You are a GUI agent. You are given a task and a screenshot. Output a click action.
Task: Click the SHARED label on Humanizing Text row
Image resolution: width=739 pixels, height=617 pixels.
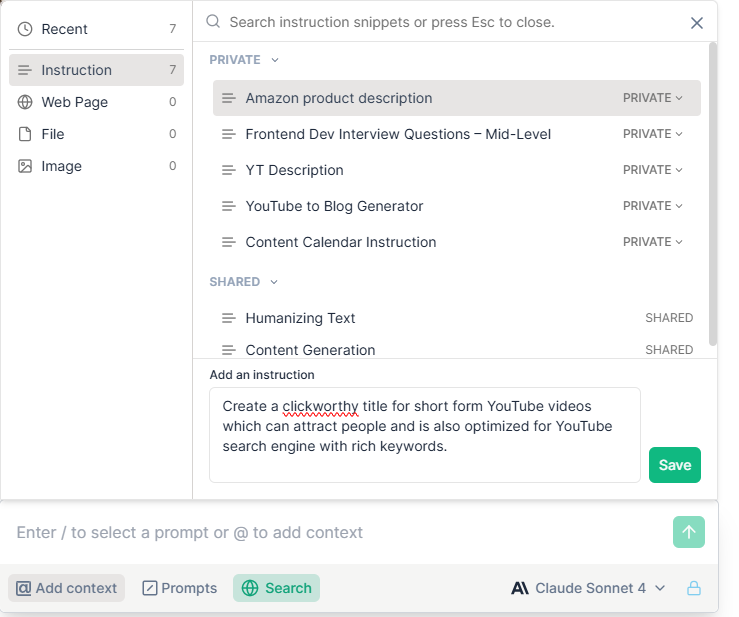coord(669,318)
